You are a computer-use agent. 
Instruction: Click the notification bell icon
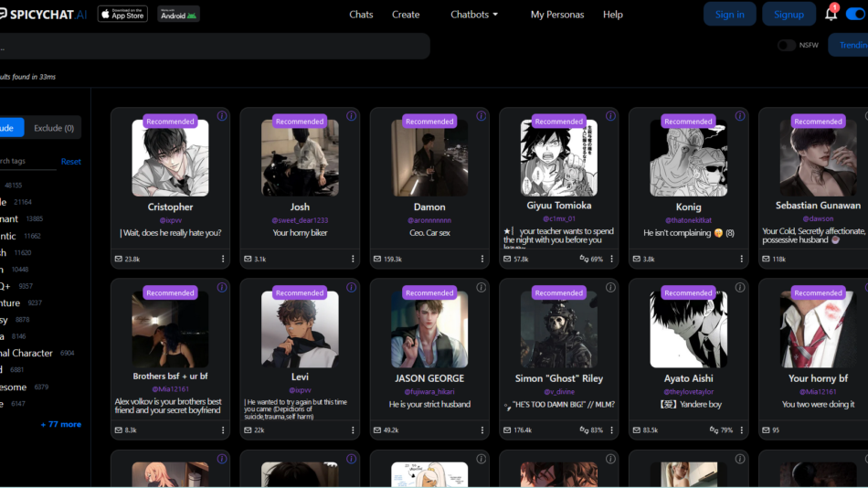click(831, 14)
